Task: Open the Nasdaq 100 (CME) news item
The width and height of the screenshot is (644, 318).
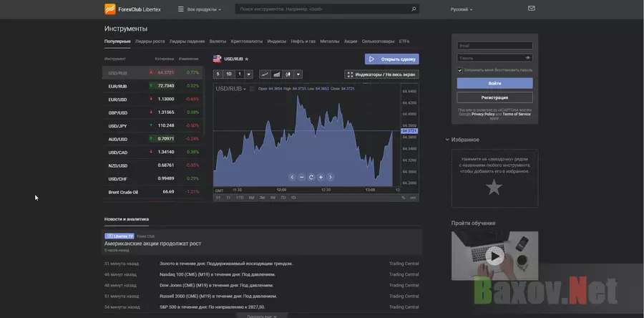Action: pyautogui.click(x=218, y=274)
